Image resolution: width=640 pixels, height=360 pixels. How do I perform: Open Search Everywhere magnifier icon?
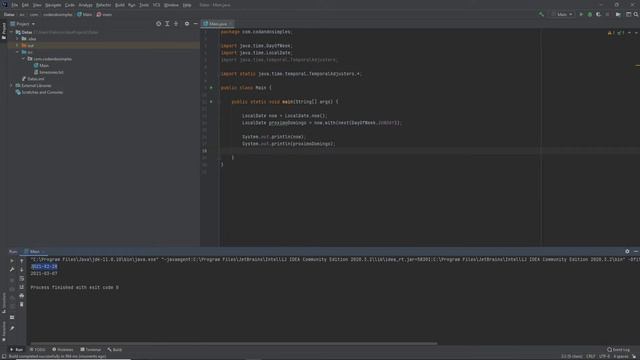click(636, 14)
